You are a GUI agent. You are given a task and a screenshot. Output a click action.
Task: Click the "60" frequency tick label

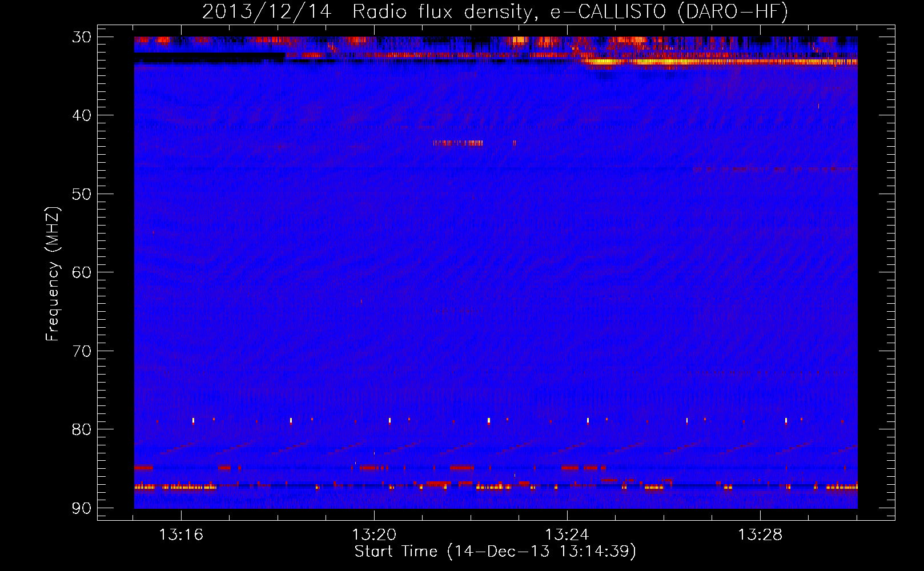(82, 272)
